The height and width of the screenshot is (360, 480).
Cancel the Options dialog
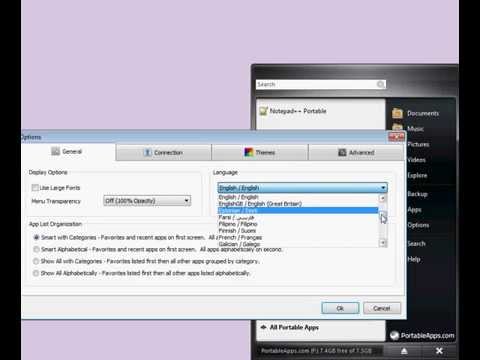(x=382, y=308)
